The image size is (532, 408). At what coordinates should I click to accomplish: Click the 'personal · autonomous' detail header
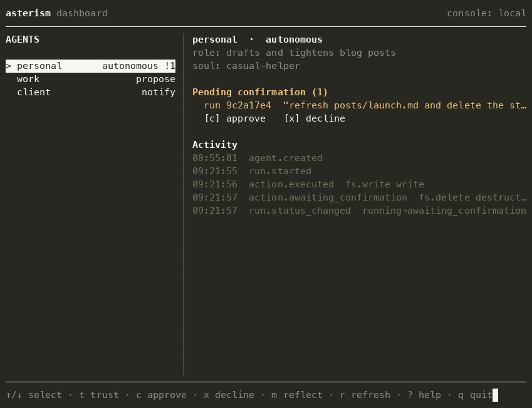[257, 39]
